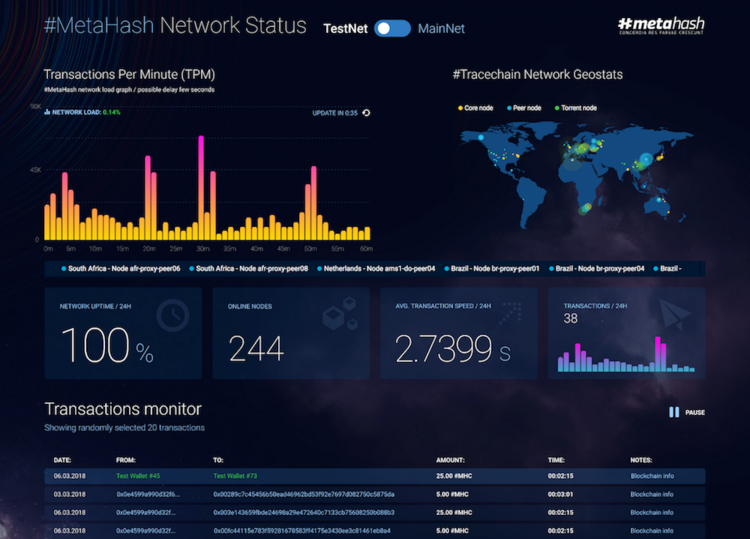Screen dimensions: 750x539
Task: Pause the transactions monitor
Action: tap(687, 412)
